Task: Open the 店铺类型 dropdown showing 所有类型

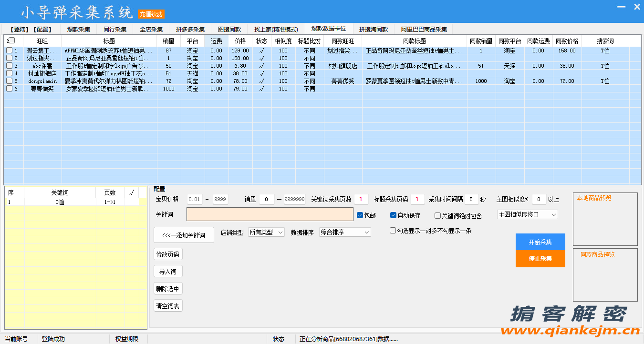Action: [x=266, y=232]
